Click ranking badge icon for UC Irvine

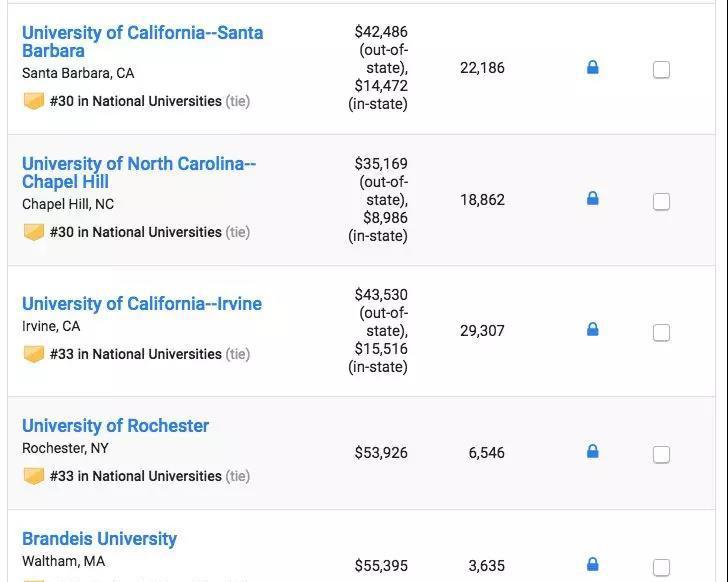pos(34,354)
